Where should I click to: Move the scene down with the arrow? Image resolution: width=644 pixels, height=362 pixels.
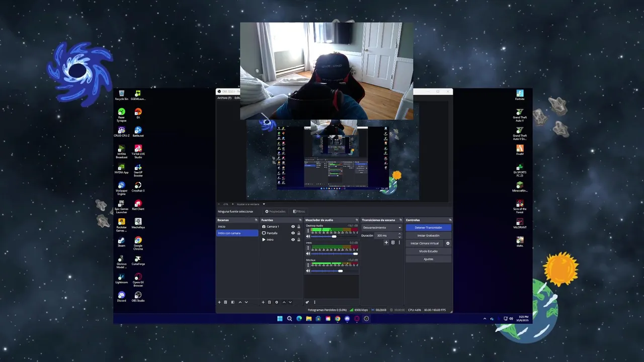(246, 302)
